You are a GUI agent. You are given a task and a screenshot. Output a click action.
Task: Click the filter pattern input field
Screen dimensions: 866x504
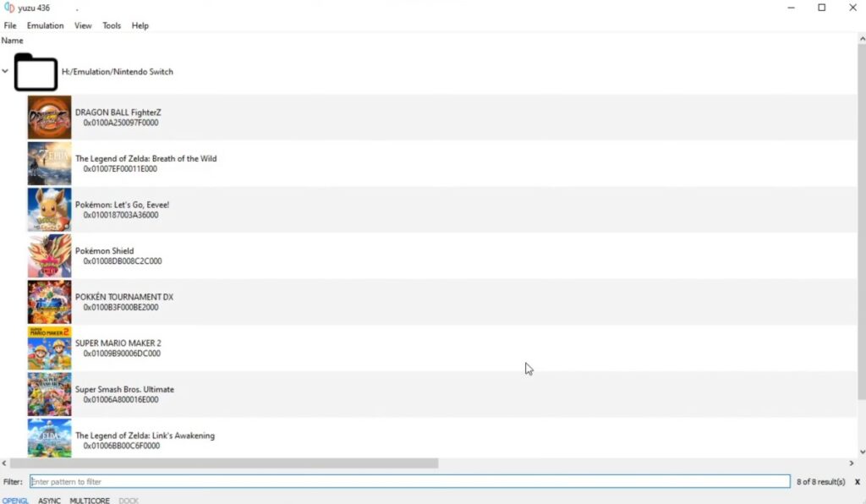(x=409, y=482)
